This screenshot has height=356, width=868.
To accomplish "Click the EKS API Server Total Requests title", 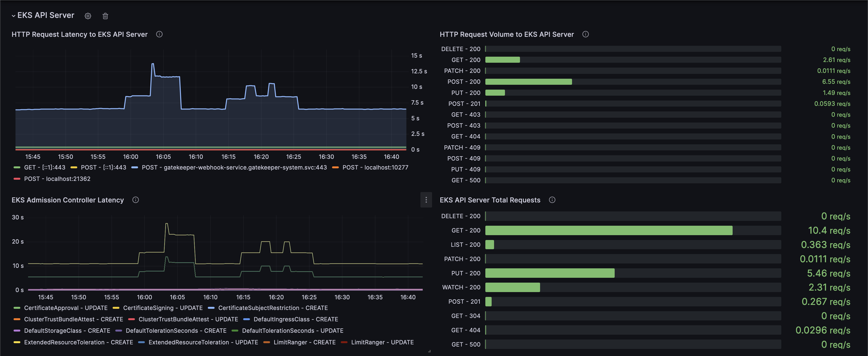I will click(490, 200).
